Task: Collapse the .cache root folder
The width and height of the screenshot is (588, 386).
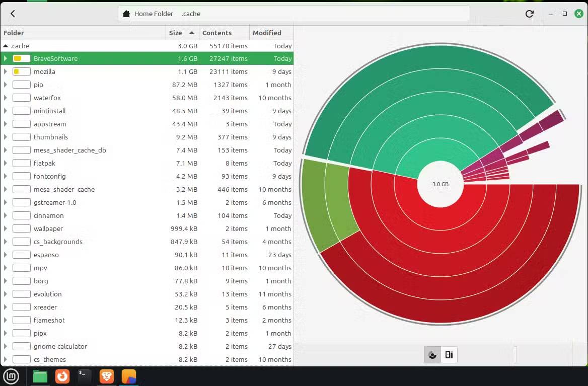Action: [5, 45]
